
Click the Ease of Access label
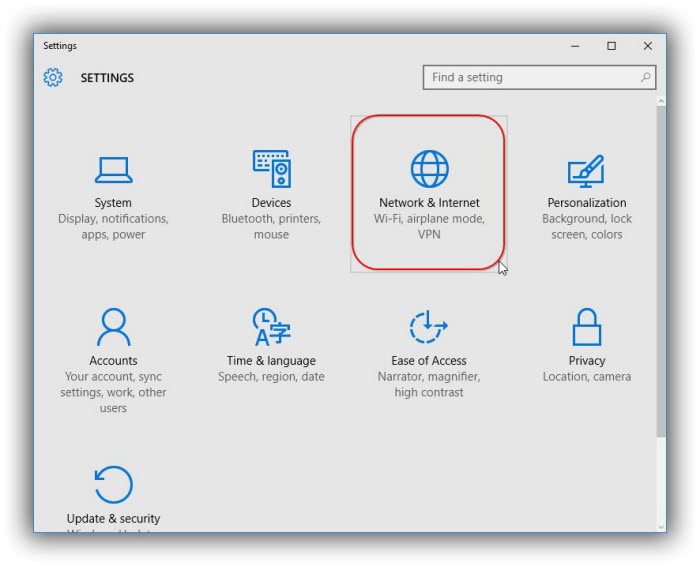(x=429, y=361)
